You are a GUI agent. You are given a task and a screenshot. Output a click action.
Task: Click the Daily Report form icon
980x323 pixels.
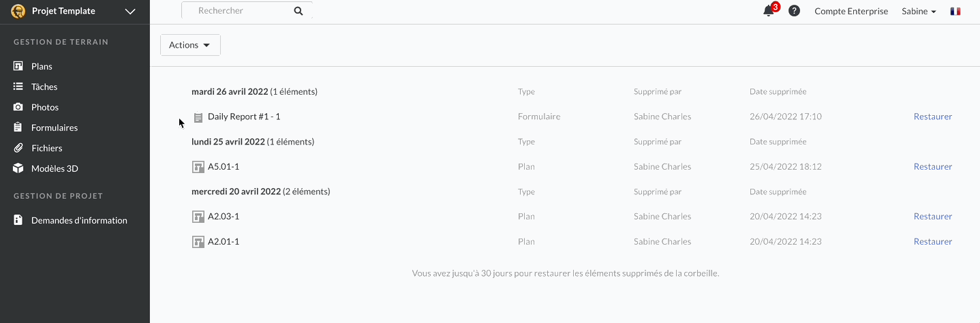198,117
